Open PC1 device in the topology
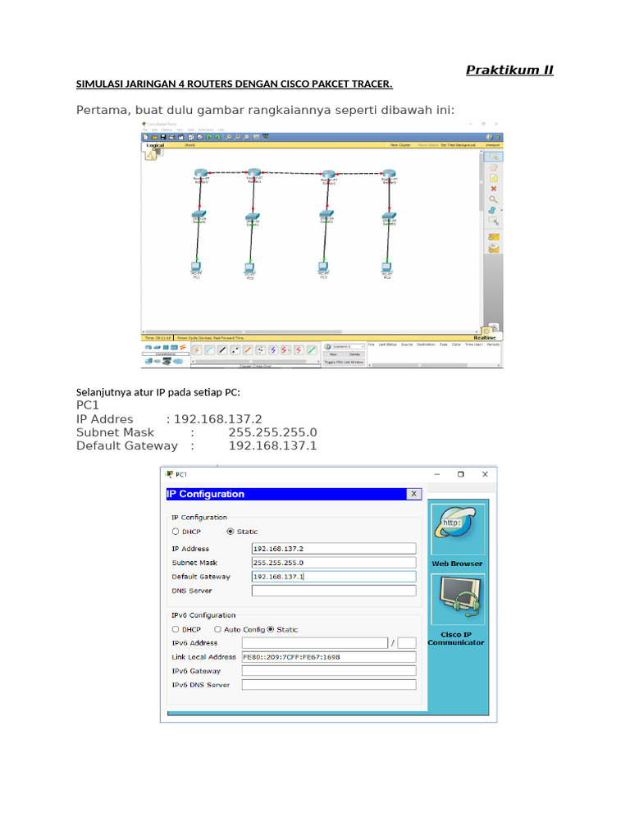 click(x=196, y=267)
